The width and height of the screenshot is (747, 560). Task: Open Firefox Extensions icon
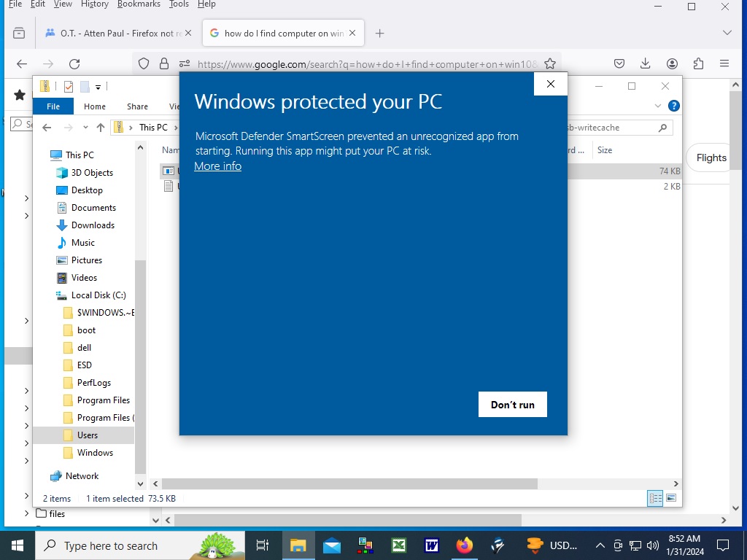tap(698, 64)
